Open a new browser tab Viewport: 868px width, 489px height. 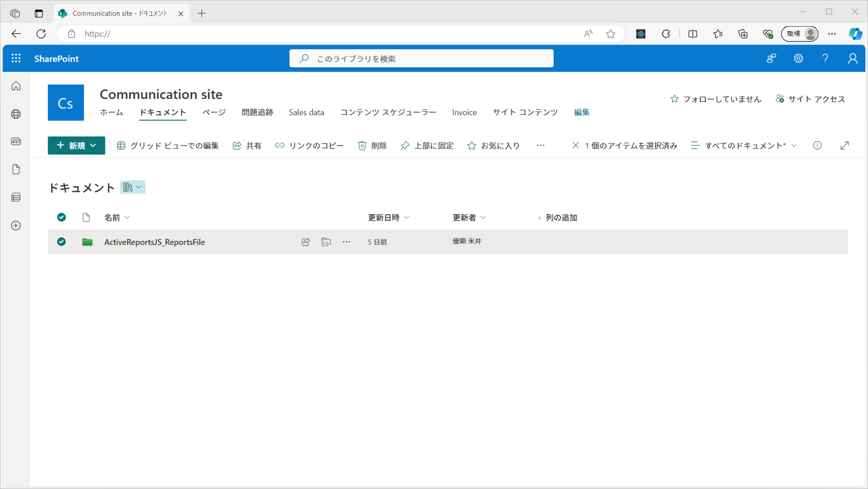tap(202, 14)
